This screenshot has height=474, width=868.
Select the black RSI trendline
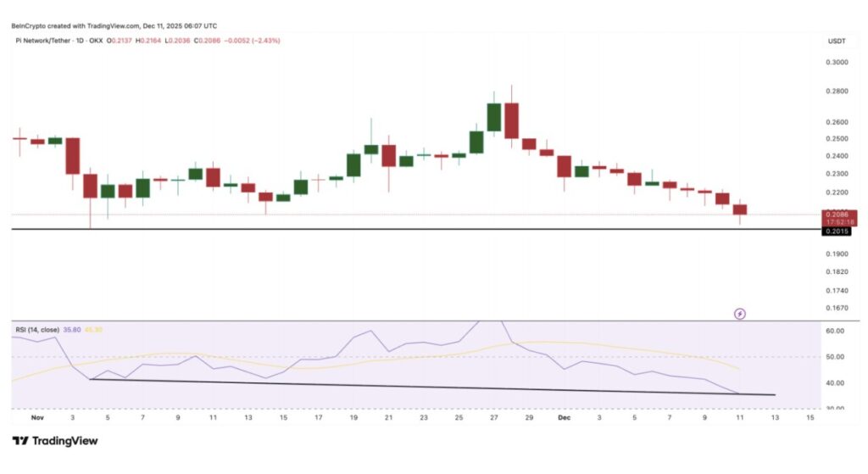pos(424,387)
